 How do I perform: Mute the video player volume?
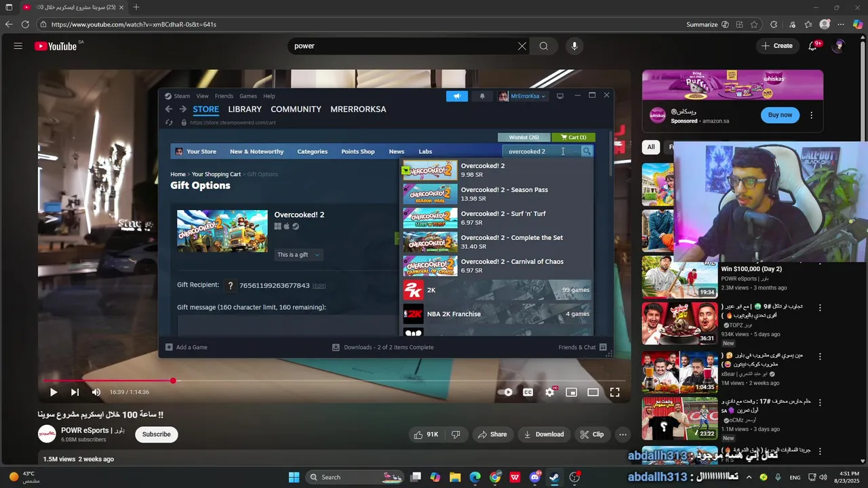click(x=96, y=392)
